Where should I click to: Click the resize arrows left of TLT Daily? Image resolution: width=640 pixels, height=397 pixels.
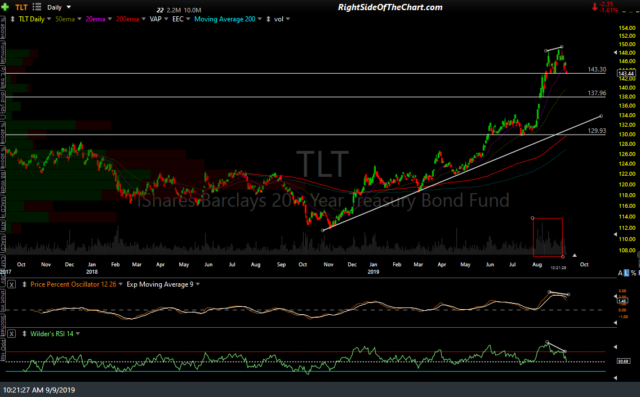[13, 19]
